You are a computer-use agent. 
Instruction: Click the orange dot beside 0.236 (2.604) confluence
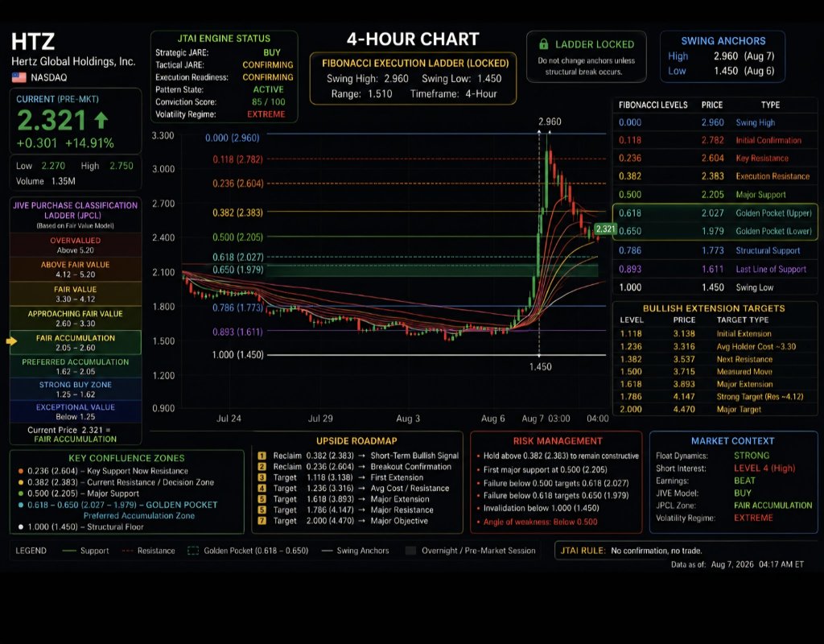click(20, 471)
